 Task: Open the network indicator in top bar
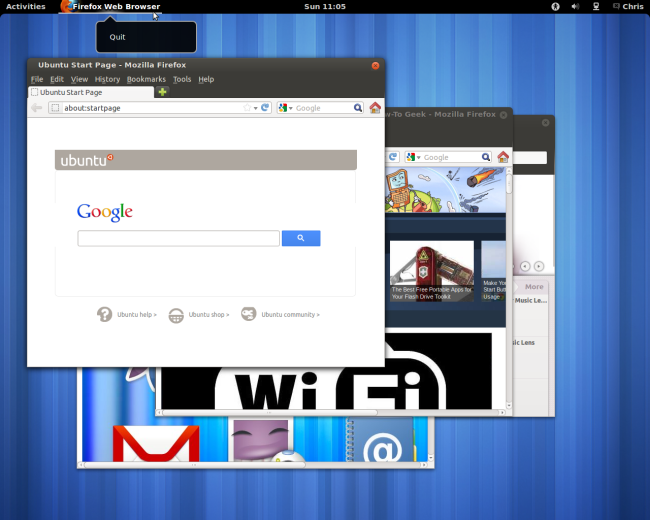click(x=596, y=6)
